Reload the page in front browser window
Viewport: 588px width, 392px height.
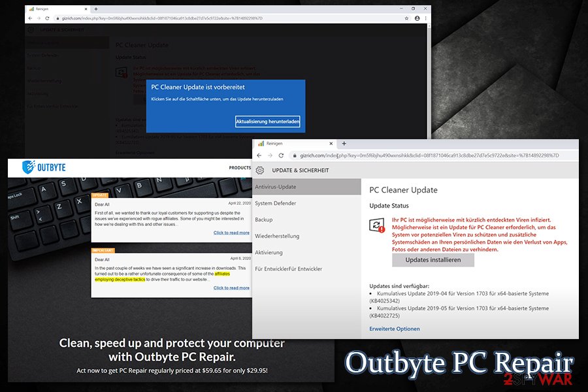click(x=281, y=155)
